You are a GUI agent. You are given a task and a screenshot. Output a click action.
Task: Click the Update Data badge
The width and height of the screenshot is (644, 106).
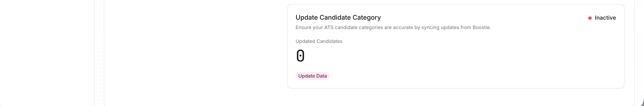click(312, 76)
